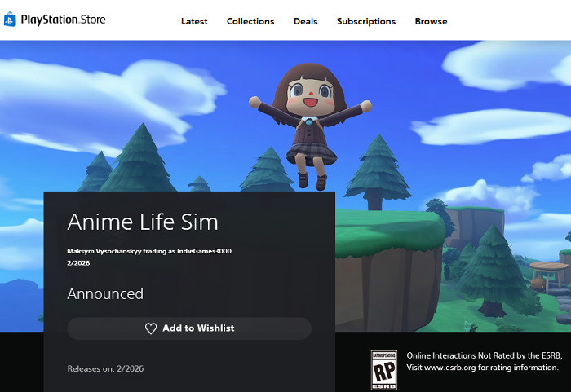Go to the Collections section
This screenshot has width=571, height=392.
[250, 21]
